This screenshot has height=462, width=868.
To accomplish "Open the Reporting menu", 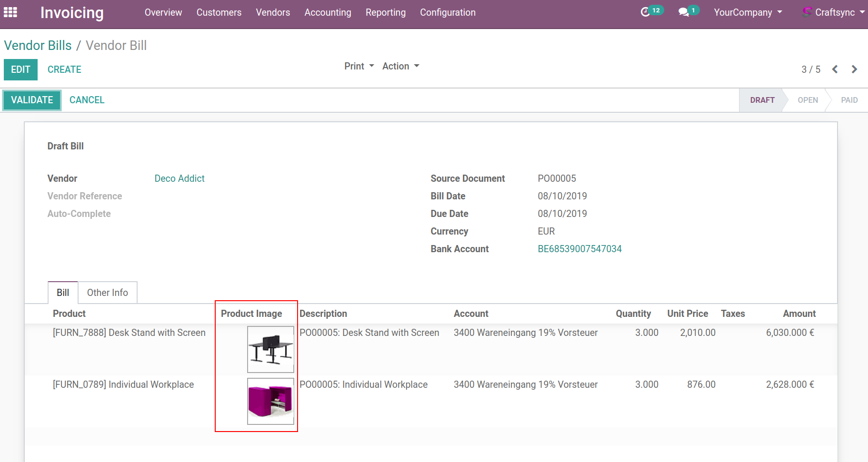I will point(385,12).
